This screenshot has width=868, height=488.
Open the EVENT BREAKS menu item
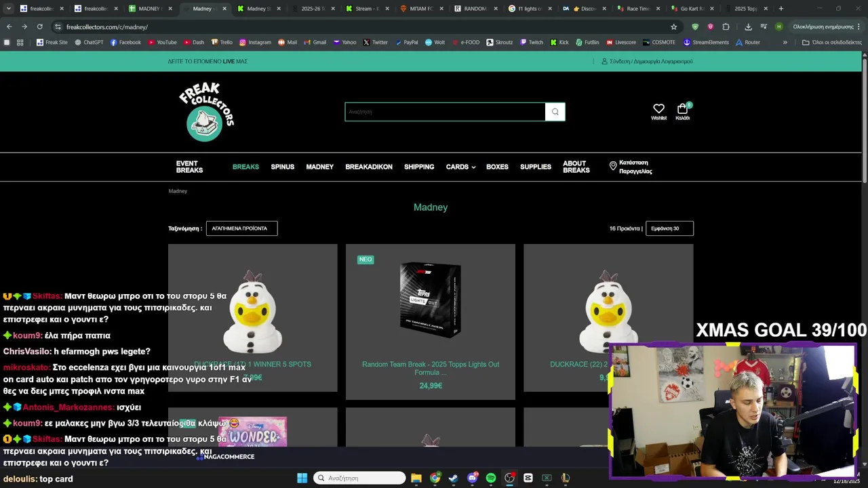point(189,167)
